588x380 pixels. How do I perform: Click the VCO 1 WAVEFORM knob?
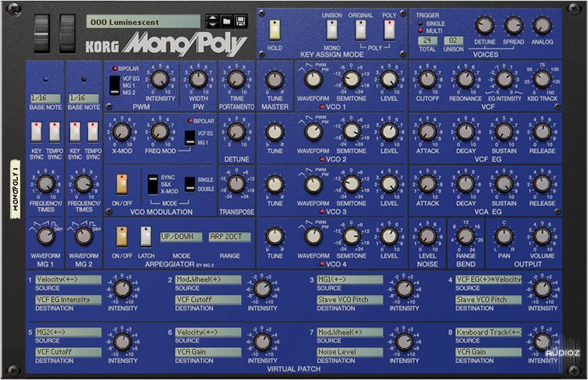click(x=313, y=80)
